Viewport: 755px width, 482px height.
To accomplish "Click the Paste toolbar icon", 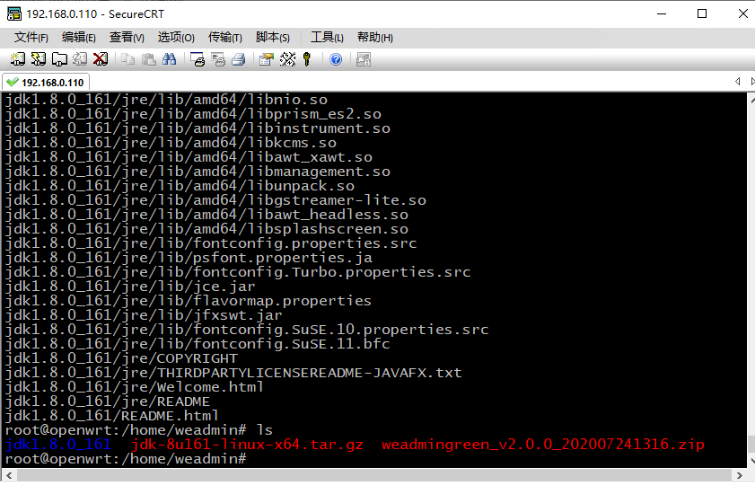I will click(x=149, y=59).
